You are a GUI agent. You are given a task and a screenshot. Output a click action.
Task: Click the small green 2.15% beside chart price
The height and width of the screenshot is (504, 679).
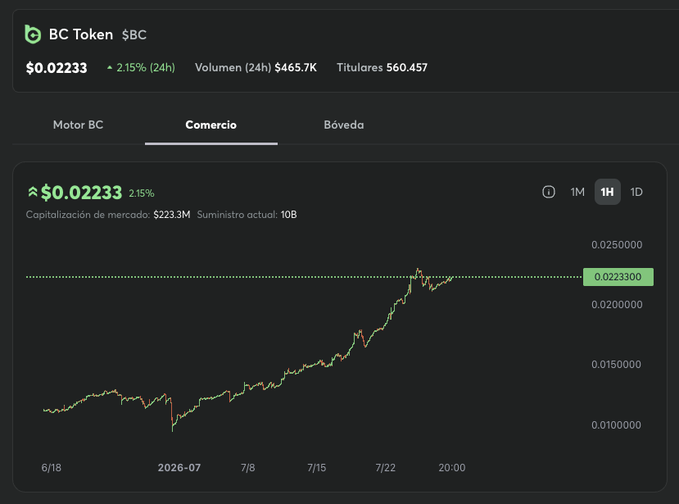coord(141,194)
